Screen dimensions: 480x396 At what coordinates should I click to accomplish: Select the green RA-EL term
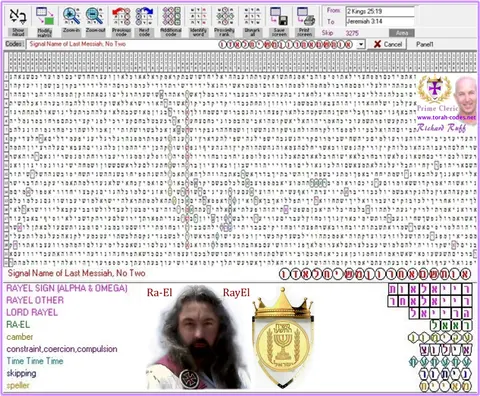point(18,325)
